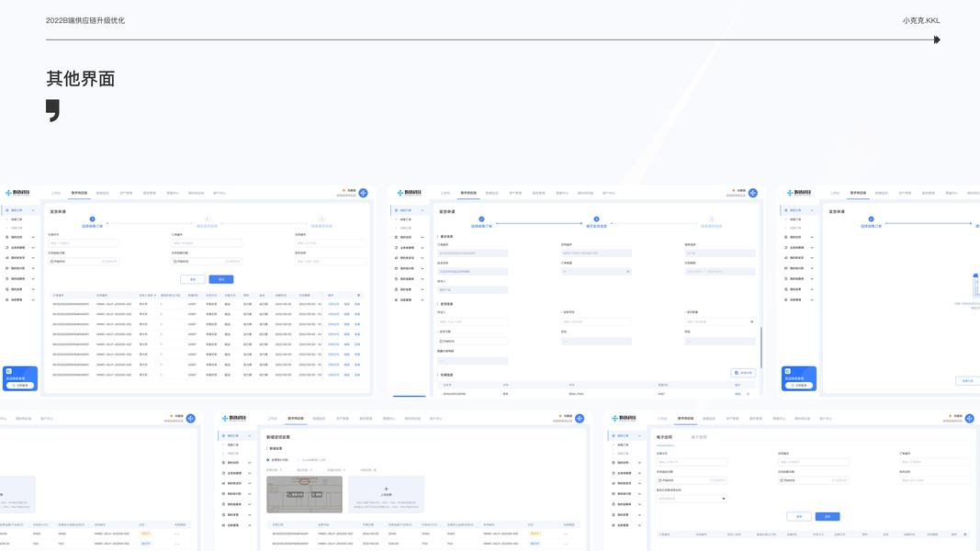Open the select dropdown in the 电子合同 filter form

click(692, 499)
